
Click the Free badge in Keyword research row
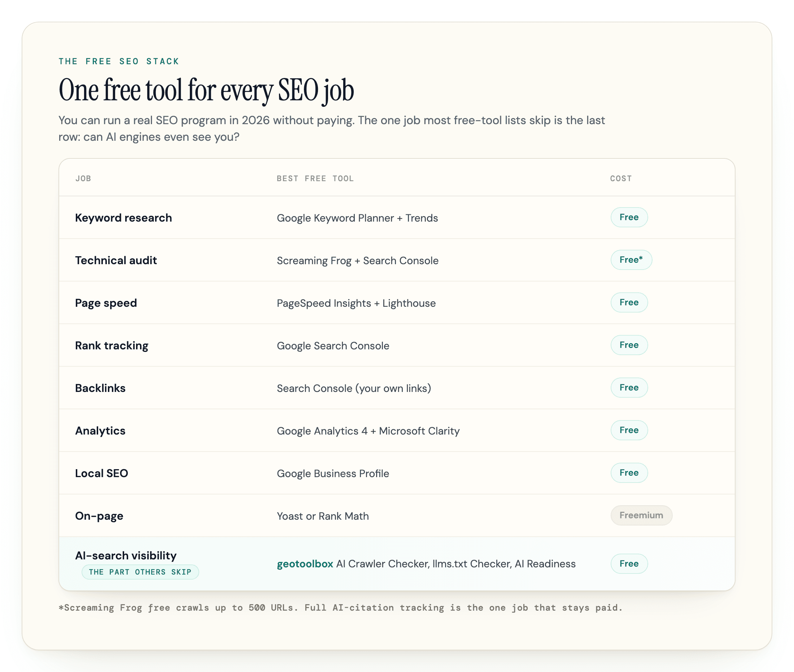tap(629, 217)
